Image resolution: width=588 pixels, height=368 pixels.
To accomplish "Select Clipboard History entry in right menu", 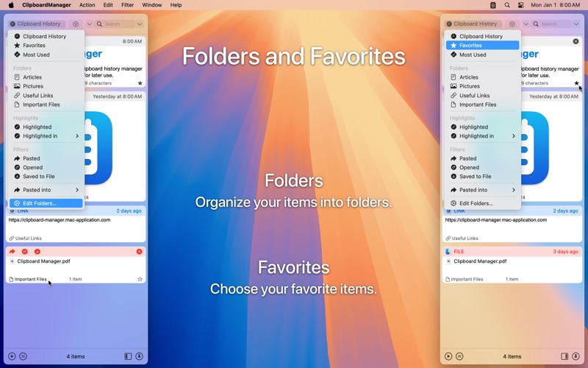I will pos(483,36).
